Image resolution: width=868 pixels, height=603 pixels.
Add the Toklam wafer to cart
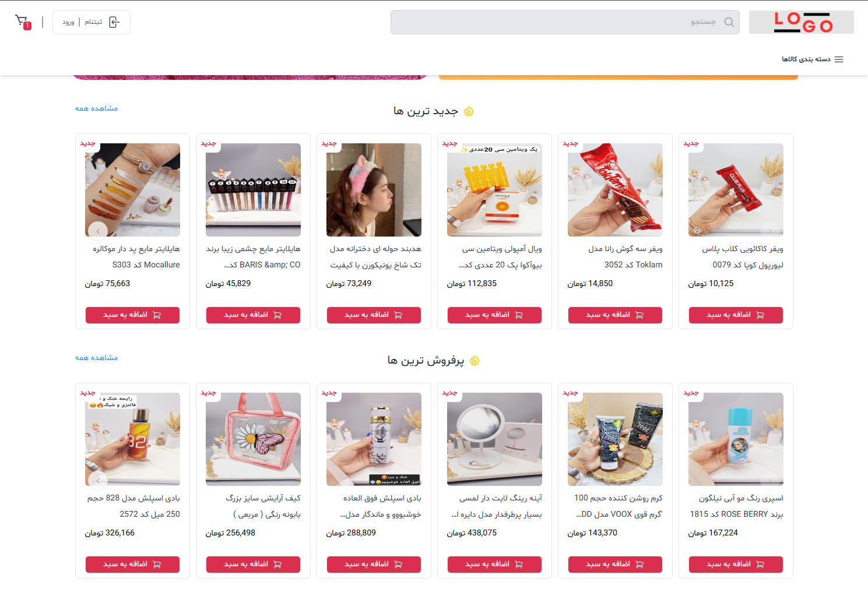(x=615, y=315)
